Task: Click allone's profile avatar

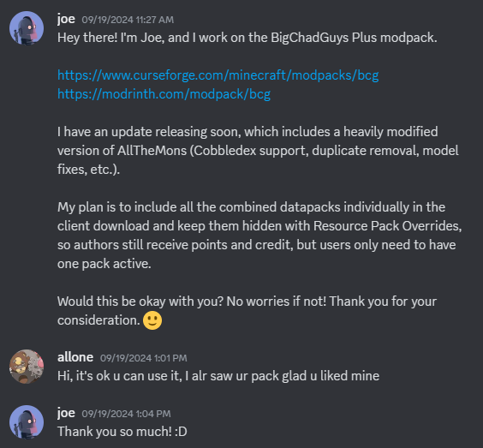Action: pyautogui.click(x=27, y=367)
